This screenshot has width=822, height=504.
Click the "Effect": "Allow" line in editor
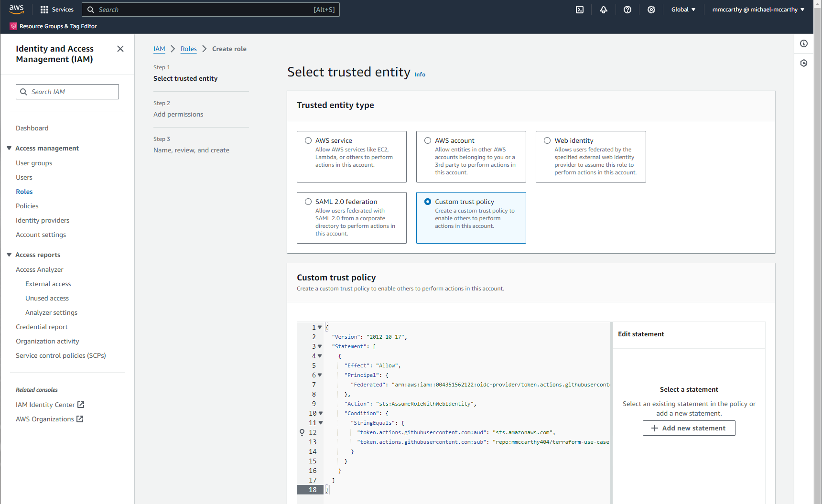tap(373, 365)
